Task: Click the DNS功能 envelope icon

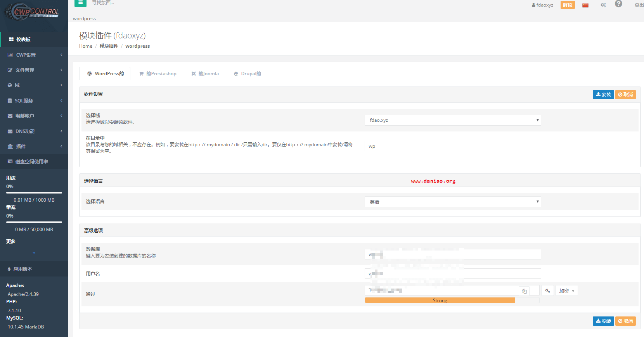Action: [10, 131]
